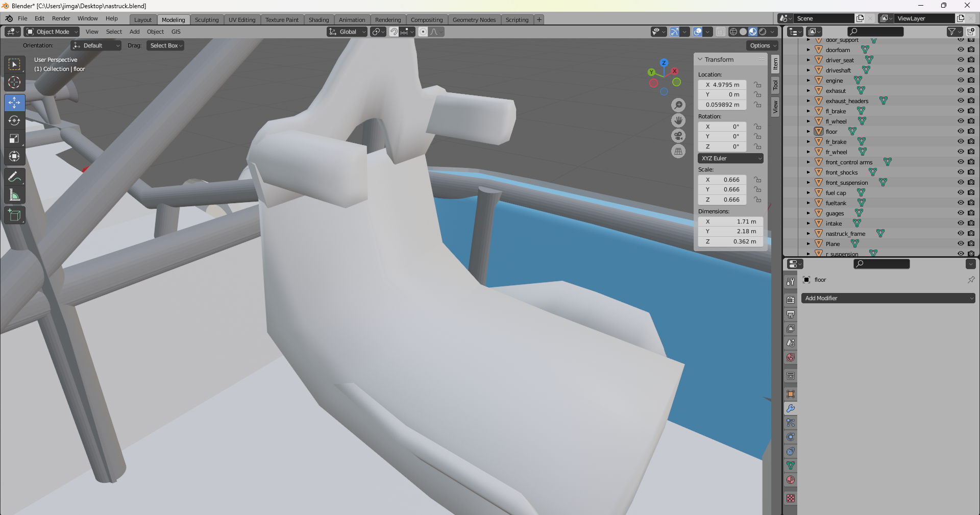Disable rendering of driver_seat
This screenshot has width=980, height=515.
971,60
